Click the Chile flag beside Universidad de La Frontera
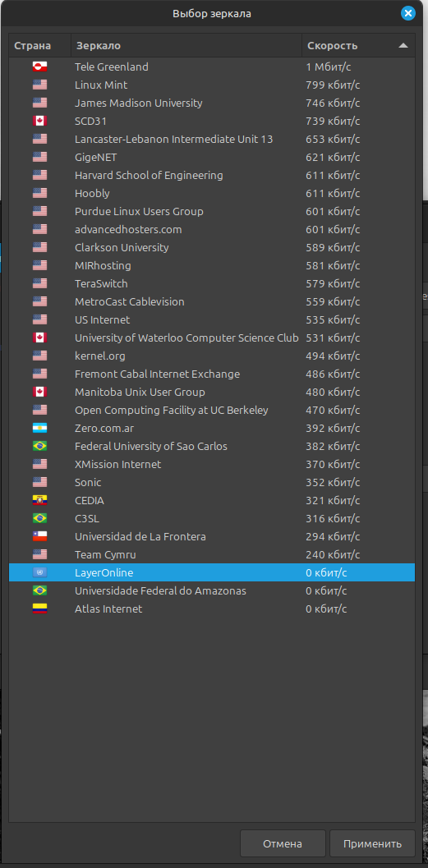This screenshot has height=868, width=428. tap(40, 537)
